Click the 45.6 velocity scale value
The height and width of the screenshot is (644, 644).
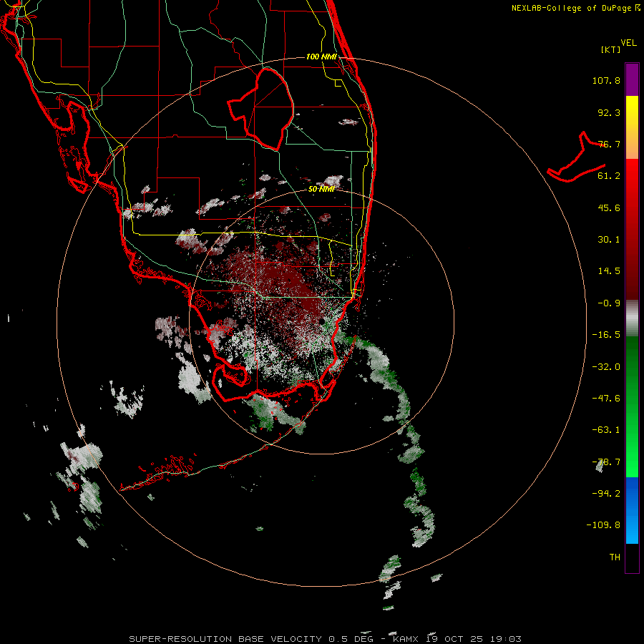pyautogui.click(x=609, y=208)
